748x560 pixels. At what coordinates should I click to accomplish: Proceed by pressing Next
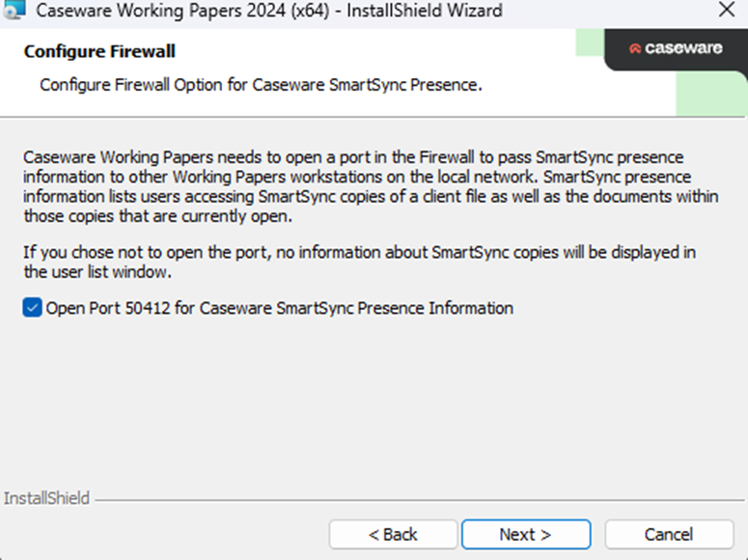click(525, 534)
